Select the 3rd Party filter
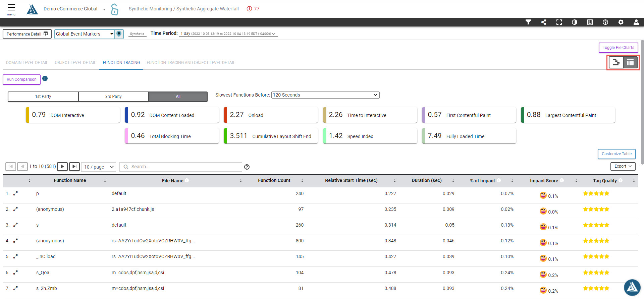Image resolution: width=644 pixels, height=299 pixels. [x=113, y=97]
